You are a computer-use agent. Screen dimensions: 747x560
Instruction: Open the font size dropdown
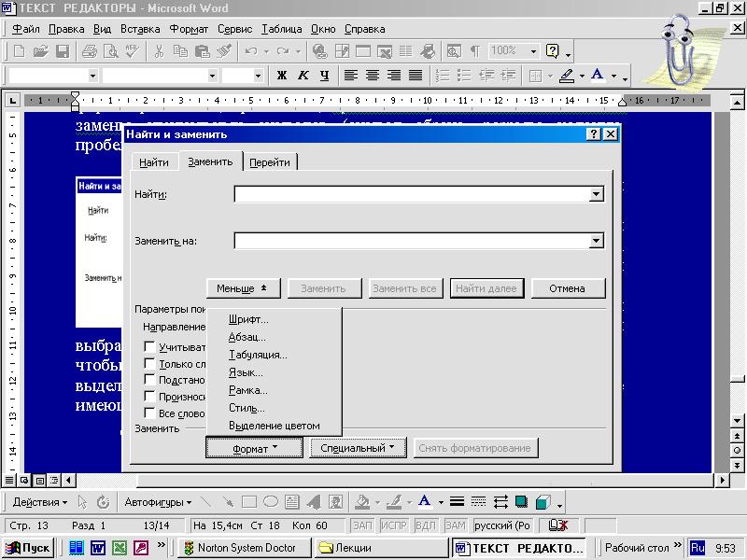258,76
